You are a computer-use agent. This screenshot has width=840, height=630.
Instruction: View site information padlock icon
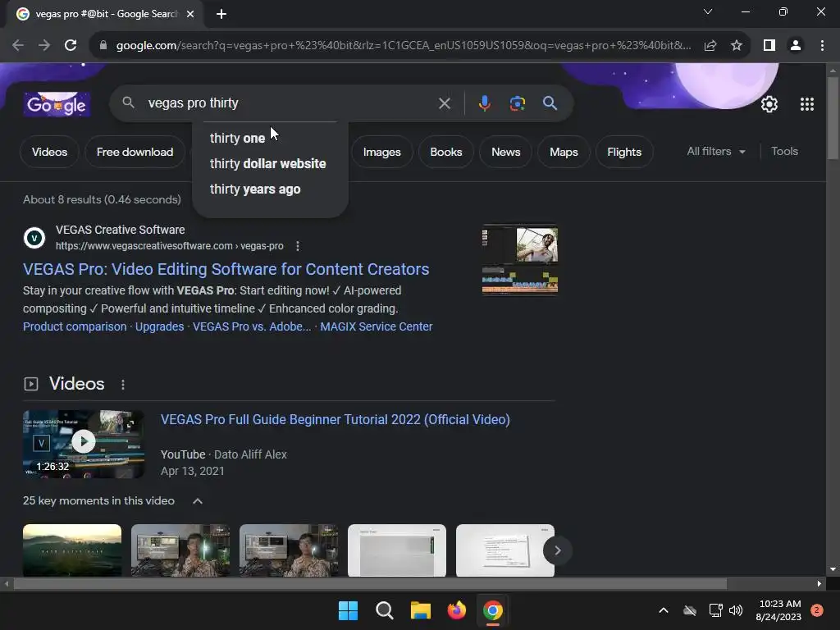point(103,46)
